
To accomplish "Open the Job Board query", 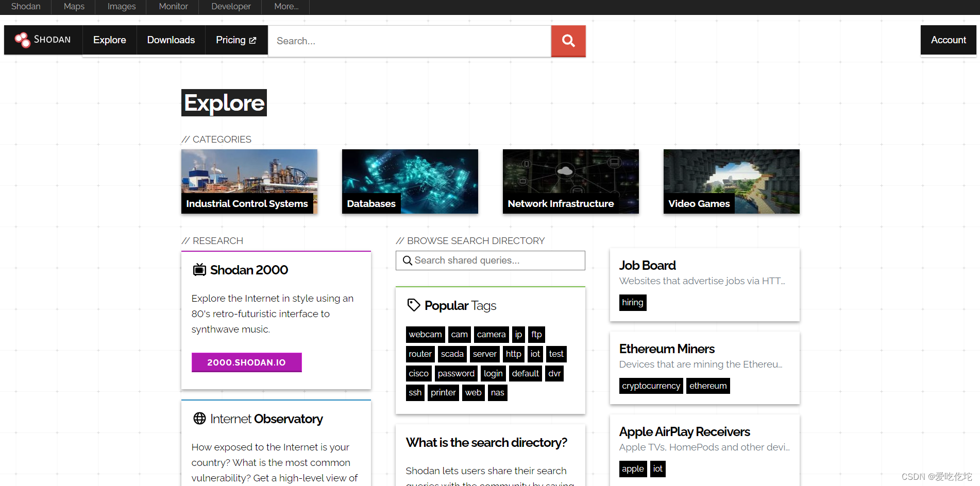I will click(647, 265).
